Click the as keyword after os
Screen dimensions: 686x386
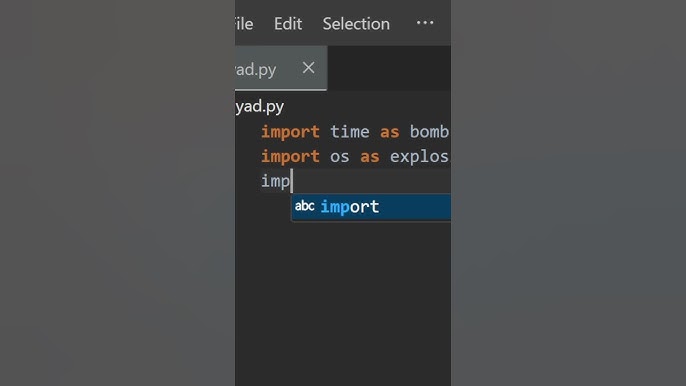[370, 157]
